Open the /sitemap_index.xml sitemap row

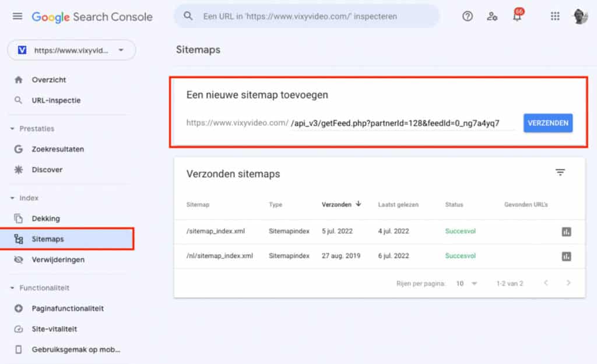click(x=380, y=231)
